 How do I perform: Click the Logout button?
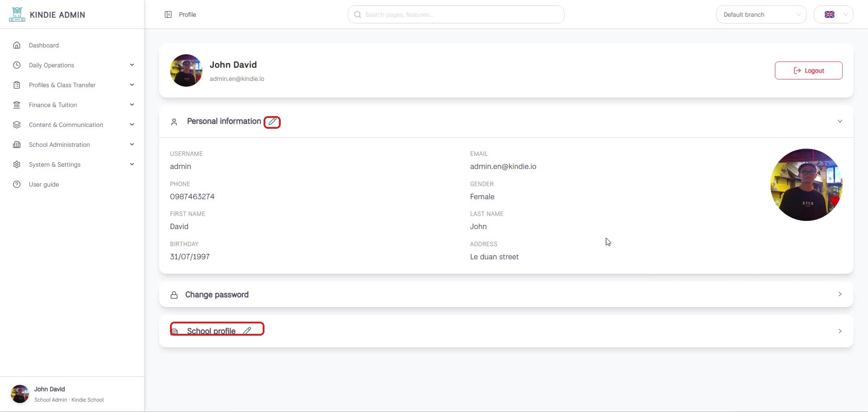[808, 70]
